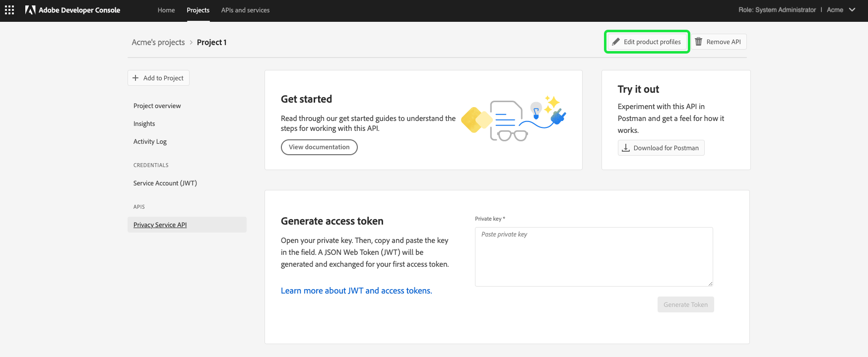Click the Adobe logo icon

pyautogui.click(x=30, y=10)
